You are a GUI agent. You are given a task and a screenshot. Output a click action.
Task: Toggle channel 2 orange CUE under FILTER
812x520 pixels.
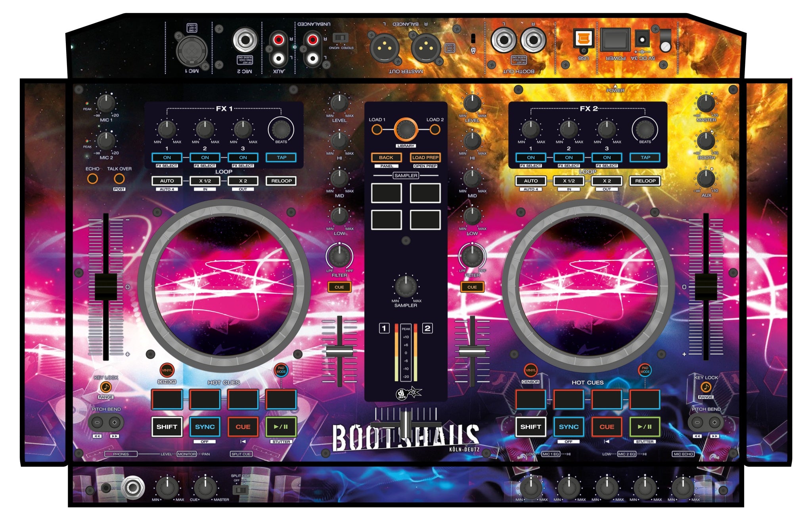tap(472, 287)
